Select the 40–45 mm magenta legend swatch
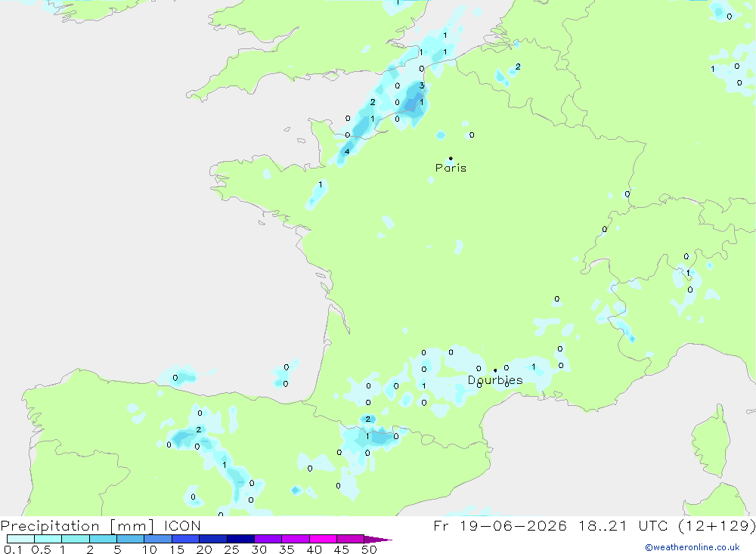 [x=323, y=539]
